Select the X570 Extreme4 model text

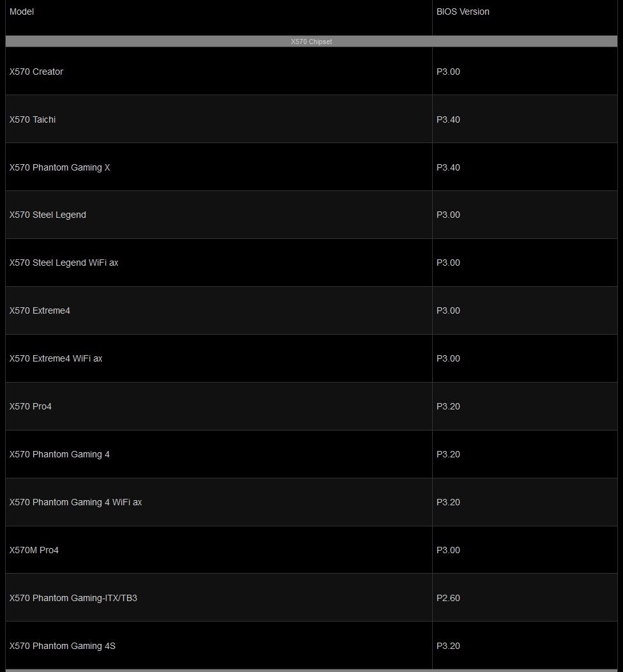pos(40,310)
